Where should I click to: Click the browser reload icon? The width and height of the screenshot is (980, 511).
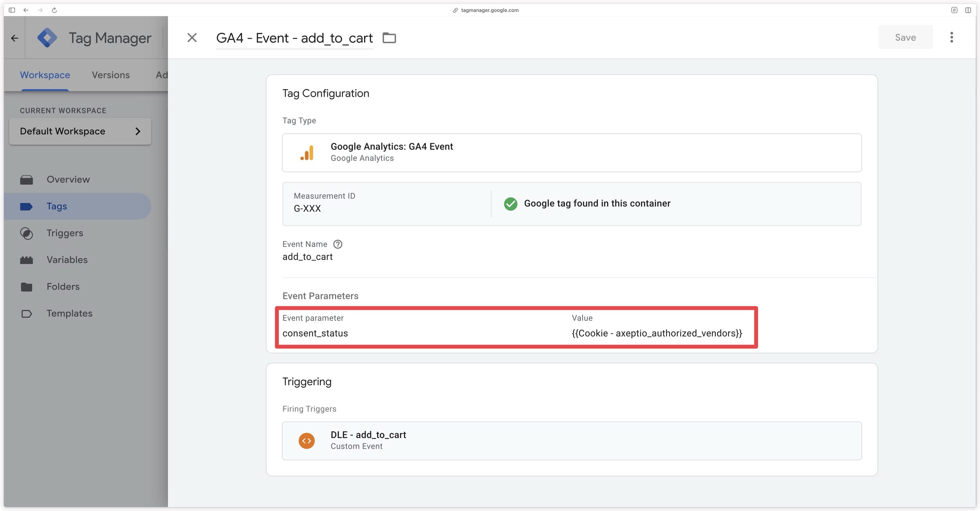coord(54,10)
